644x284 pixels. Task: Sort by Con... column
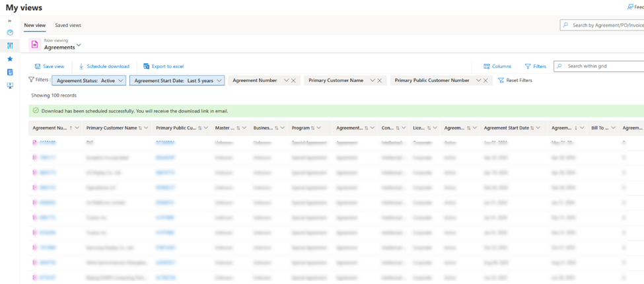[398, 128]
